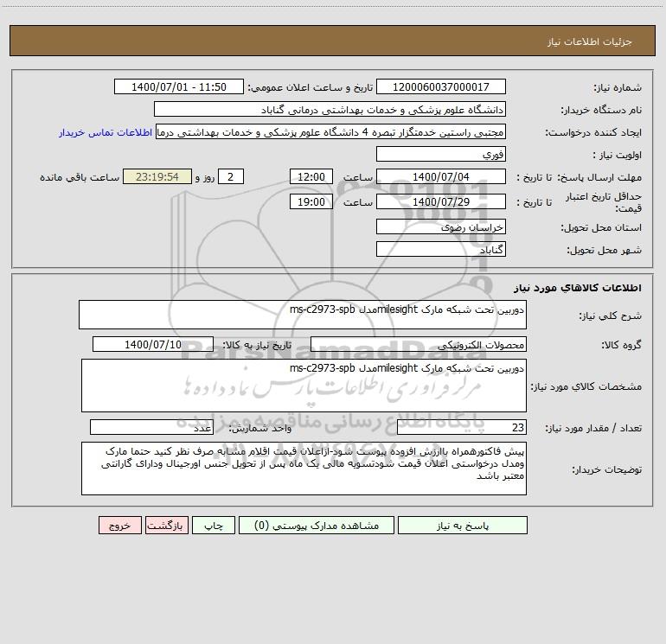Click the 'شرح کلی نیاز:' label
The width and height of the screenshot is (666, 644).
click(611, 316)
